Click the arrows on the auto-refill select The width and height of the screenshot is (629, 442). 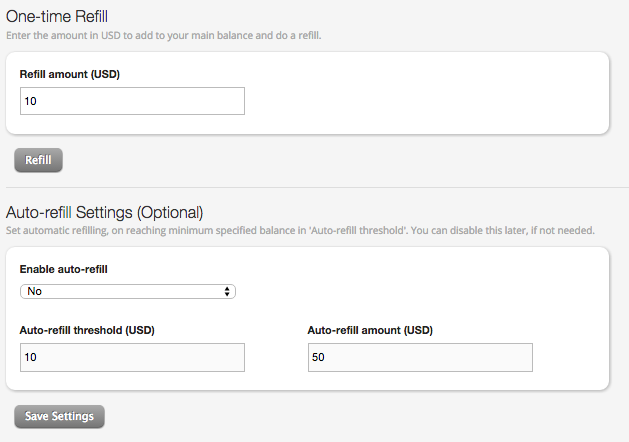228,291
